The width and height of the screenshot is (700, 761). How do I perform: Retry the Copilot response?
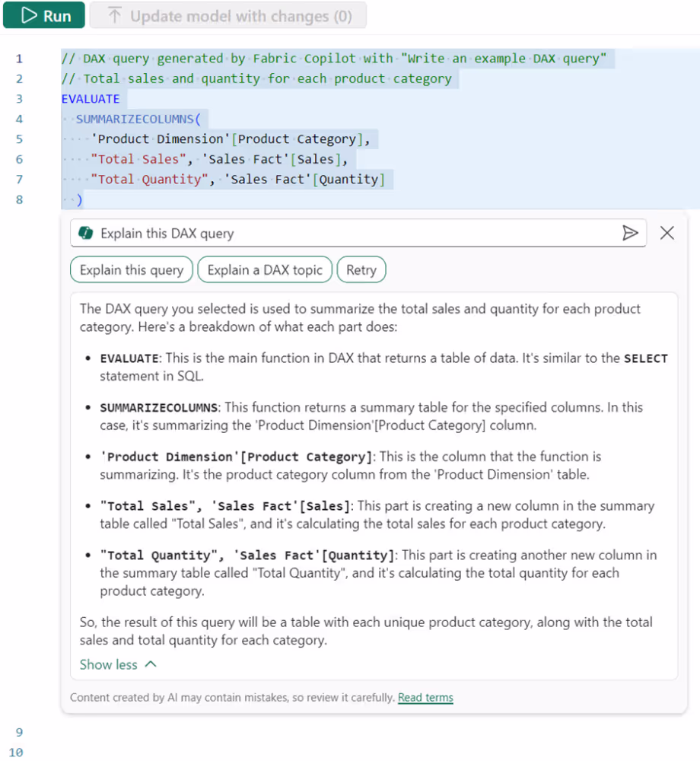pos(361,269)
